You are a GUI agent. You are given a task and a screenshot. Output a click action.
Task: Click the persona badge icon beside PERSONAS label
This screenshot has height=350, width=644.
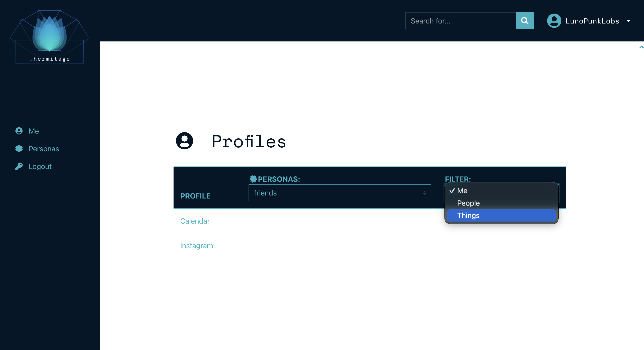click(x=253, y=179)
